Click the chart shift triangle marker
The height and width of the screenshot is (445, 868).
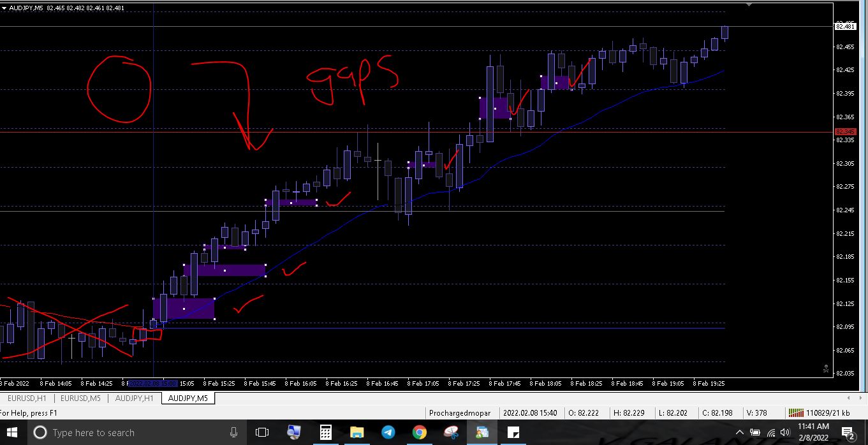[x=750, y=4]
